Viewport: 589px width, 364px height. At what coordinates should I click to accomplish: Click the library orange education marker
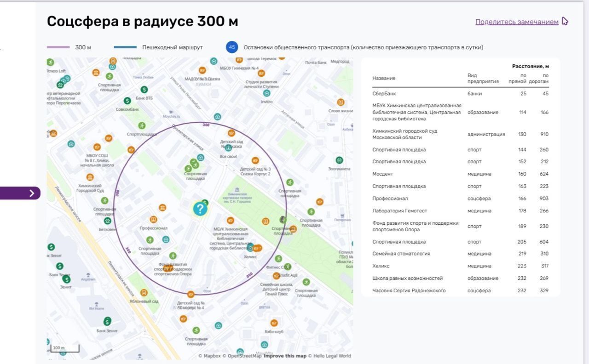231,221
